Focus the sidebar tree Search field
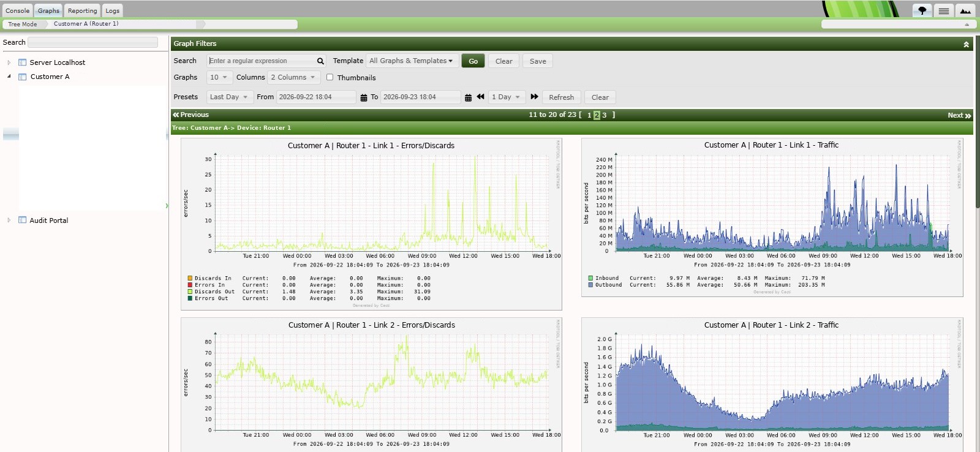Screen dimensions: 980x452 click(92, 42)
